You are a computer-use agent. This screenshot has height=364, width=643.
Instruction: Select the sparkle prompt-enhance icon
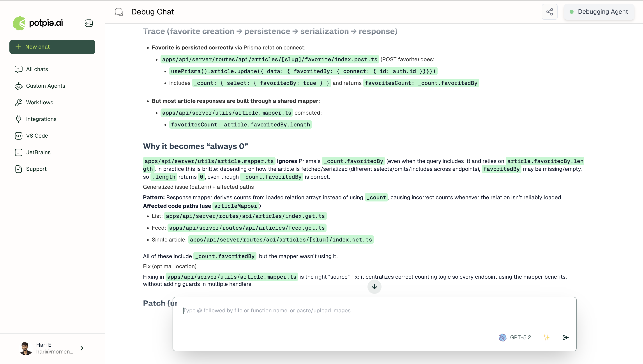click(547, 337)
